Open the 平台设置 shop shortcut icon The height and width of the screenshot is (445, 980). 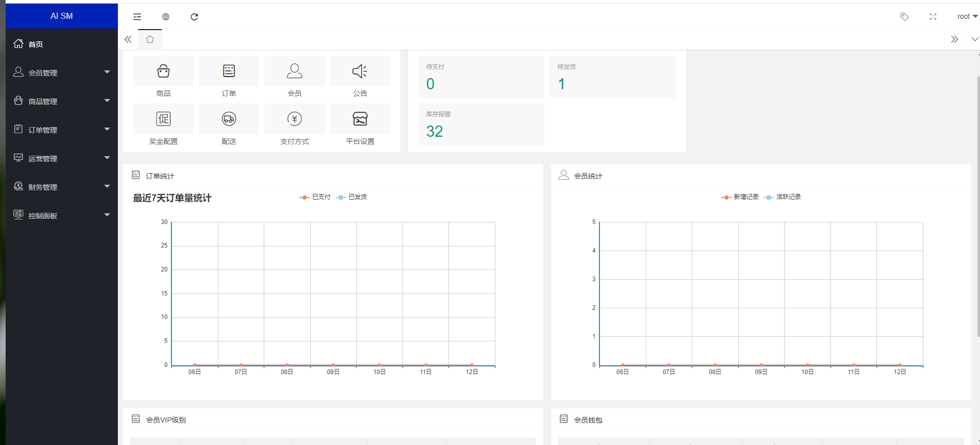click(x=360, y=119)
